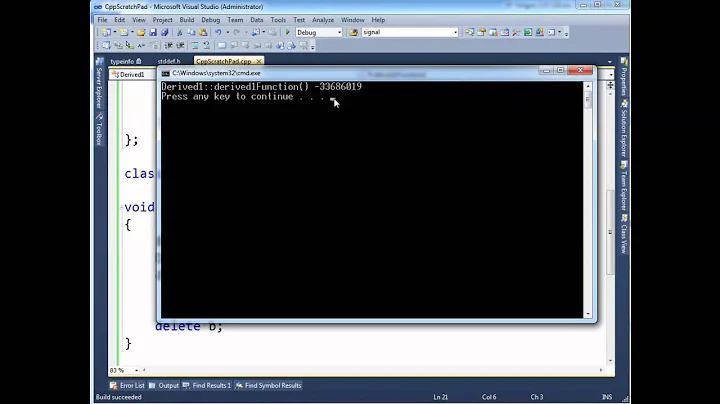The height and width of the screenshot is (404, 720).
Task: Expand the Debug configuration dropdown
Action: tap(337, 32)
